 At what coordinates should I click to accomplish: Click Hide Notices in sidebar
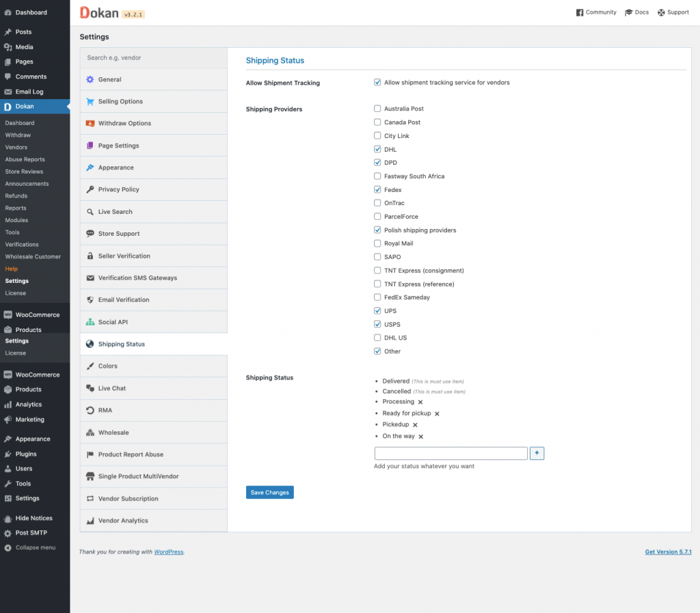coord(35,518)
